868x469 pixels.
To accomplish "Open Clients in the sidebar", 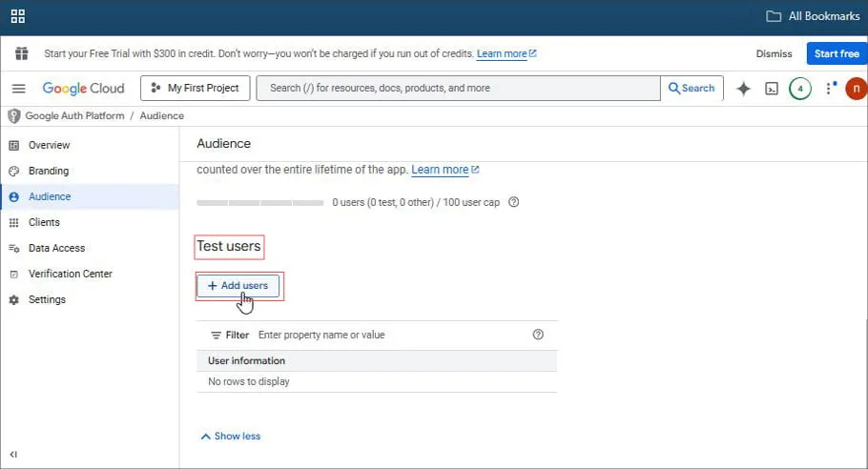I will 44,222.
